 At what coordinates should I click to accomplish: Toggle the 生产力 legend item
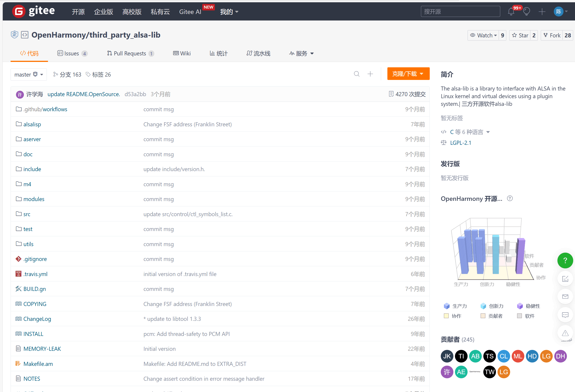coord(455,306)
